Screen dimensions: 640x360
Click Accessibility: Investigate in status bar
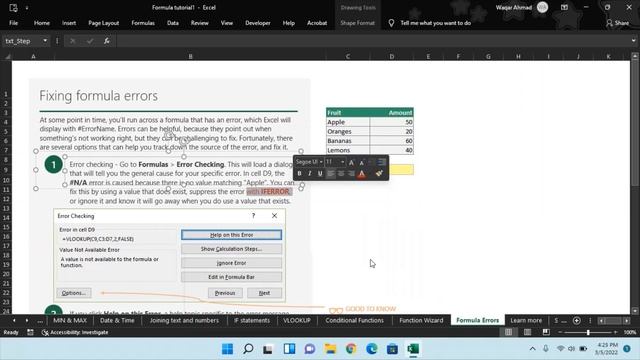click(x=75, y=332)
